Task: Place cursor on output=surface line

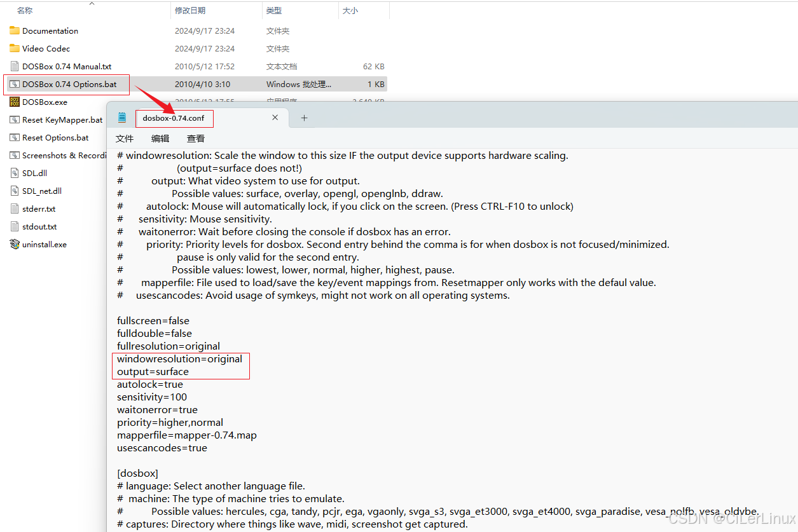Action: coord(153,371)
